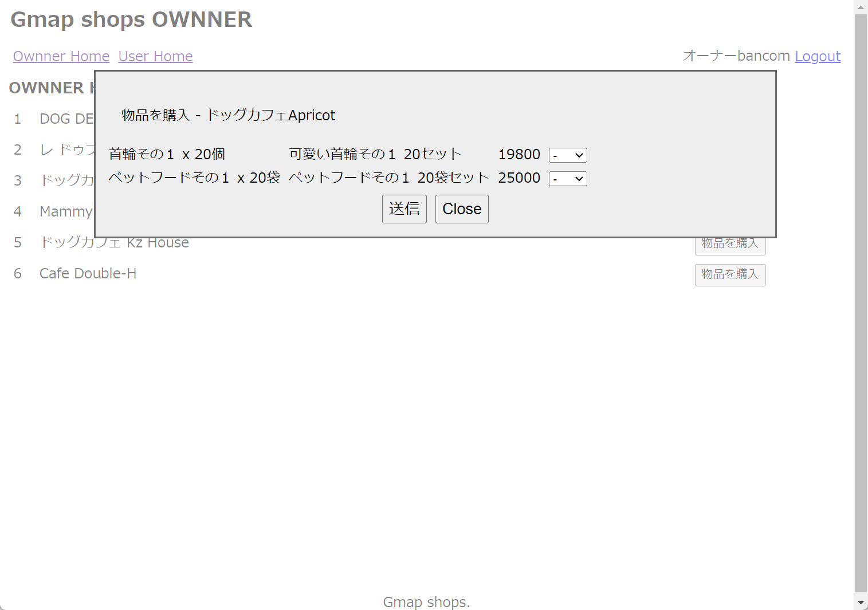Click row number 6 in shop list

pyautogui.click(x=18, y=274)
